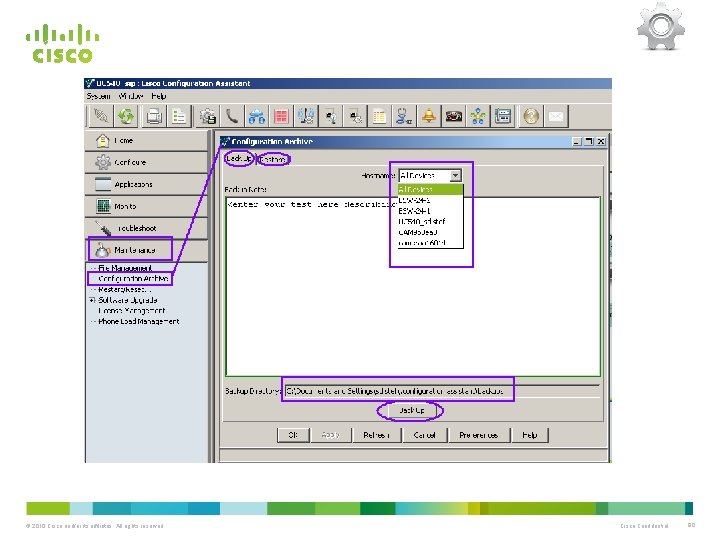This screenshot has height=540, width=720.
Task: Open the topology view network nodes toolbar icon
Action: coord(478,116)
